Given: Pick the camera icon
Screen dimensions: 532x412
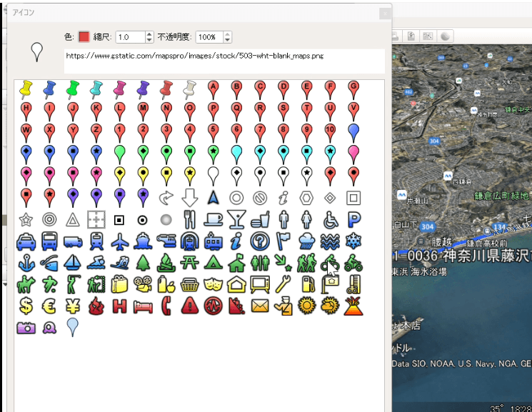Looking at the screenshot, I should pos(26,327).
